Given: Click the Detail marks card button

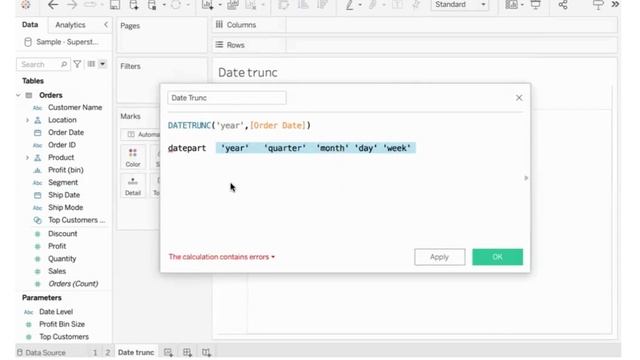Looking at the screenshot, I should (133, 186).
